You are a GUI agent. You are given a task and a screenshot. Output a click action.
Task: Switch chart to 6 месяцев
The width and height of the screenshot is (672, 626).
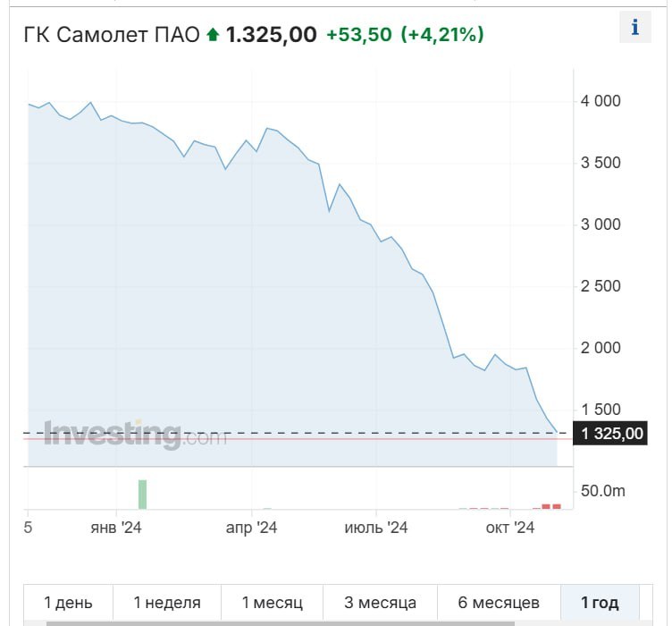click(x=499, y=603)
